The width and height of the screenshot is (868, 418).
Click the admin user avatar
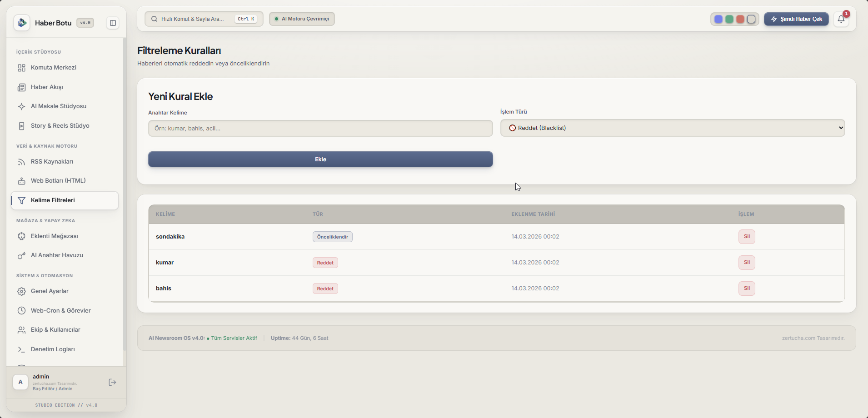(20, 382)
